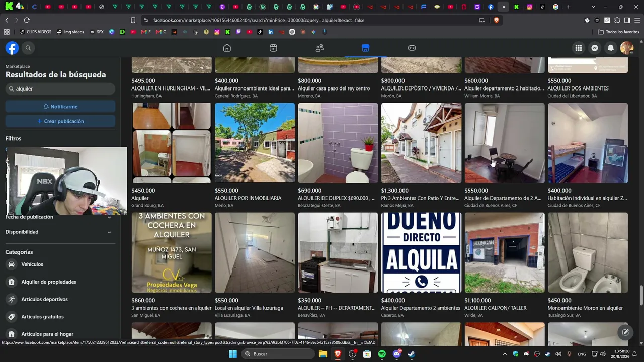Click the page vertical scrollbar thumb

pos(641,295)
